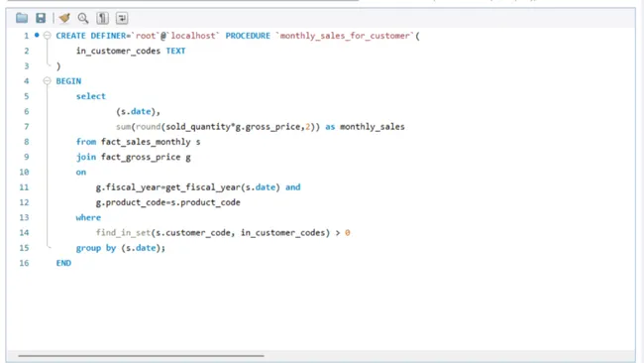Toggle word wrap toolbar icon
The height and width of the screenshot is (363, 644).
tap(122, 18)
